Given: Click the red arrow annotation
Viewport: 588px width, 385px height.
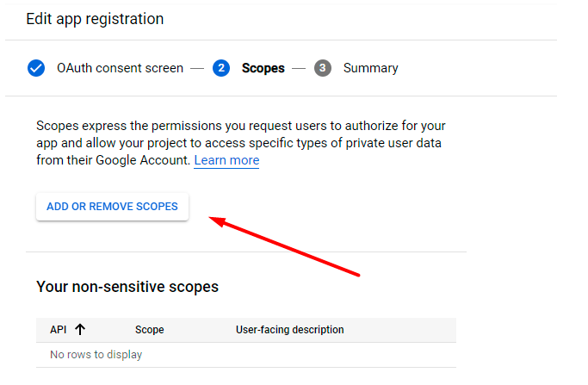Looking at the screenshot, I should [284, 248].
